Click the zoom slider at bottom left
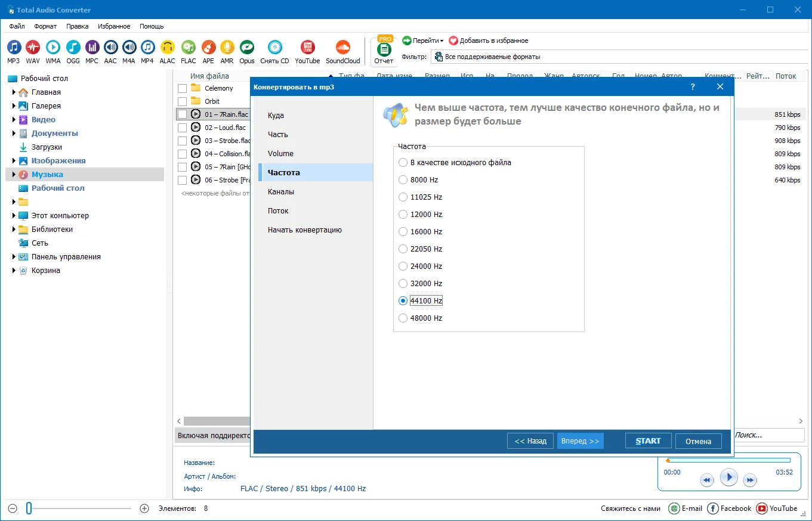The width and height of the screenshot is (812, 521). [29, 508]
